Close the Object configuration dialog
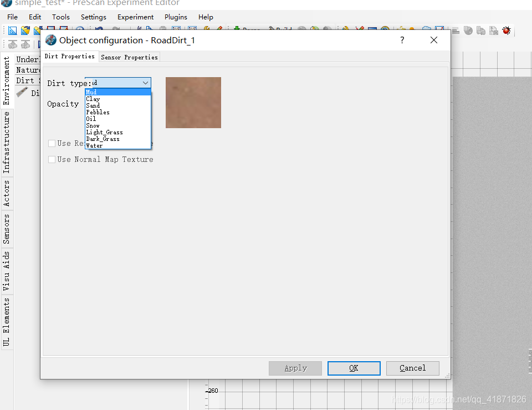 [x=433, y=40]
